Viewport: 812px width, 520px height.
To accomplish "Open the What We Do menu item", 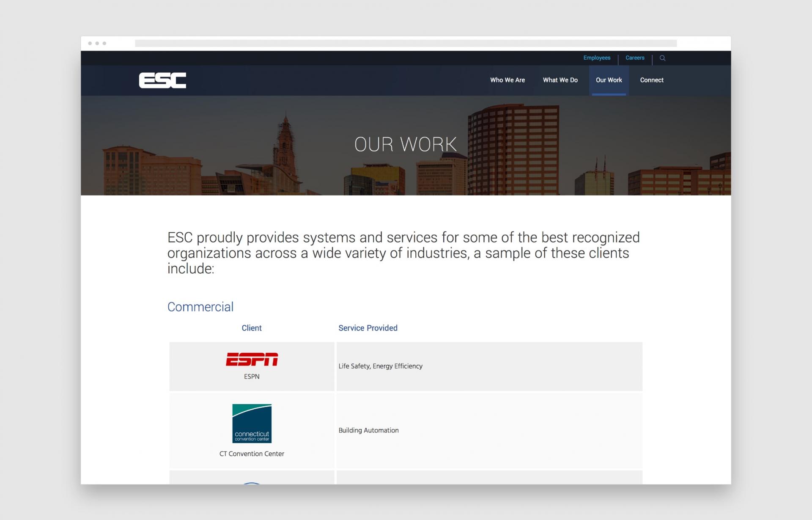I will (x=560, y=80).
